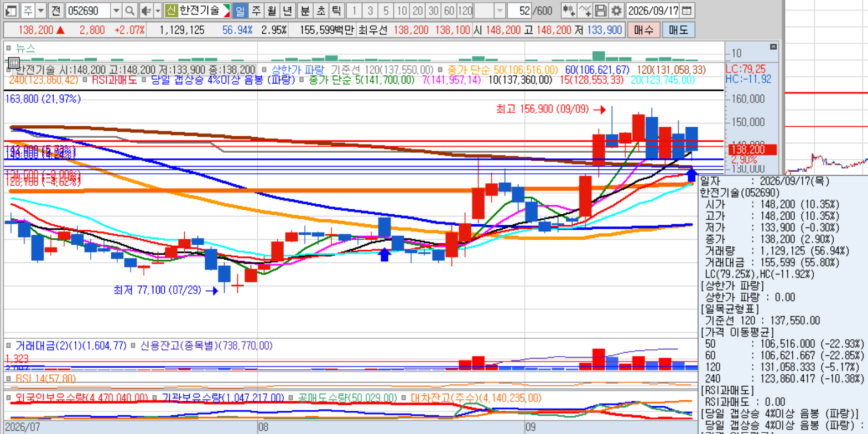
Task: Click the stock code input field 052690
Action: [x=87, y=11]
